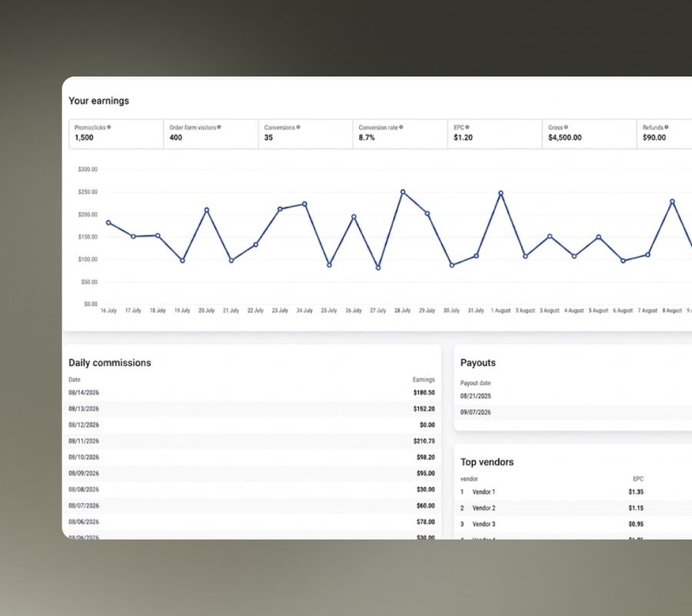Image resolution: width=692 pixels, height=616 pixels.
Task: Click the info icon beside Promoclicks
Action: (x=109, y=127)
